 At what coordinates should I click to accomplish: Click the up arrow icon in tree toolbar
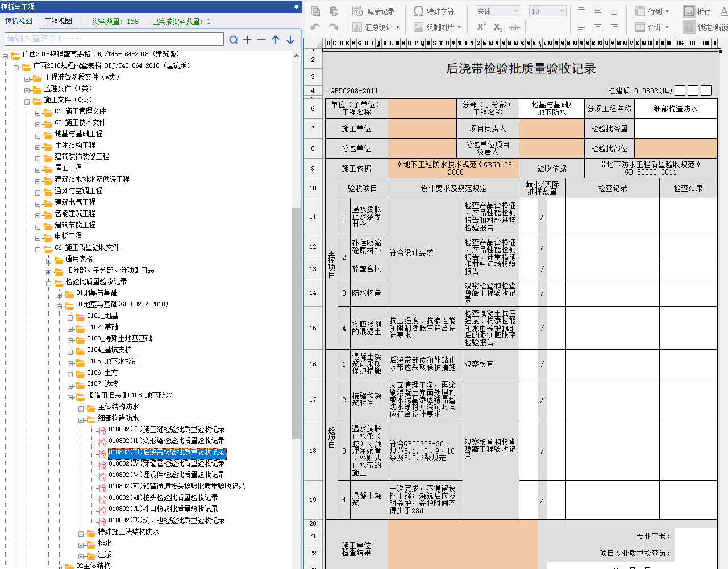[276, 40]
